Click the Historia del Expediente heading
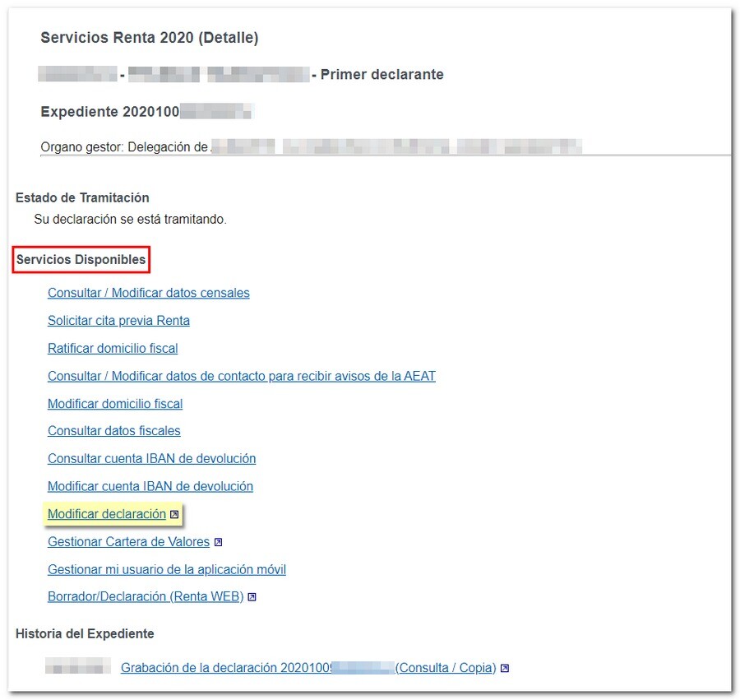 (85, 634)
